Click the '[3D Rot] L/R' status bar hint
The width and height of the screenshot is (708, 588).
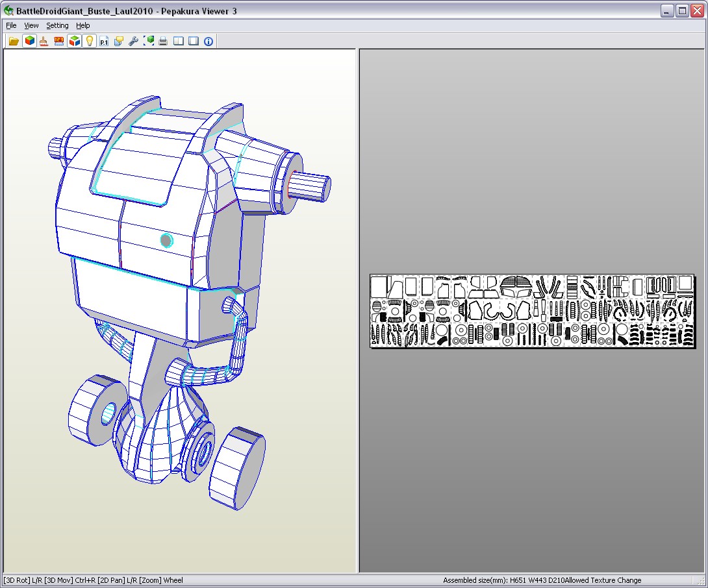[23, 580]
